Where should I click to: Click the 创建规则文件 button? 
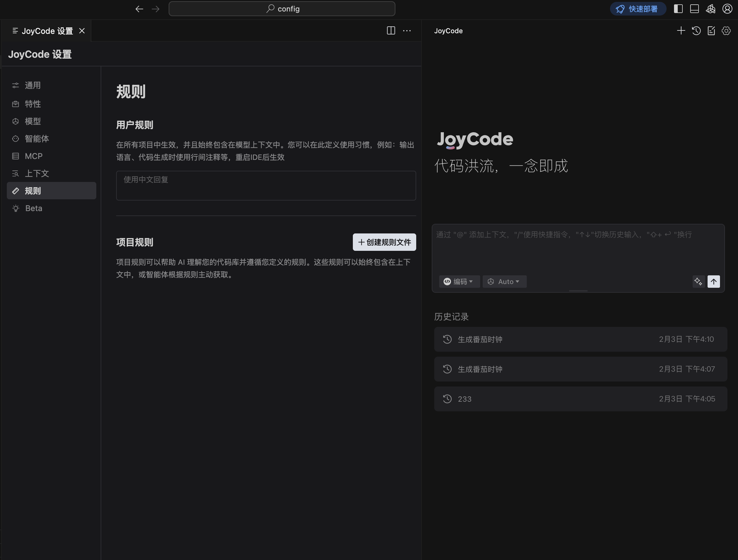pyautogui.click(x=384, y=242)
